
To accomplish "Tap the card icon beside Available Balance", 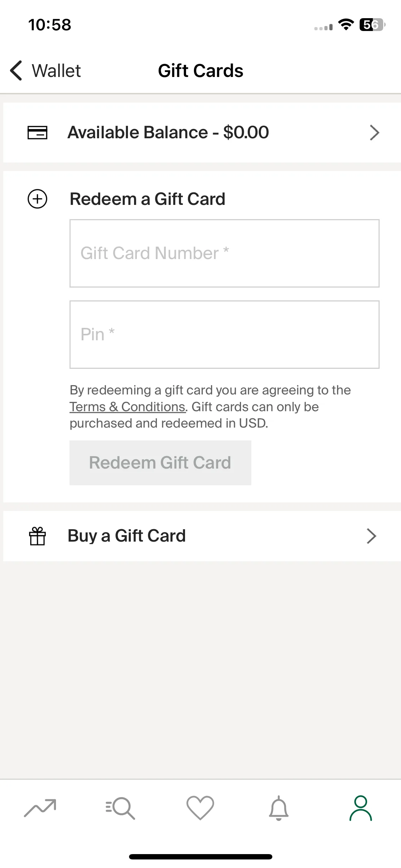I will pos(37,133).
